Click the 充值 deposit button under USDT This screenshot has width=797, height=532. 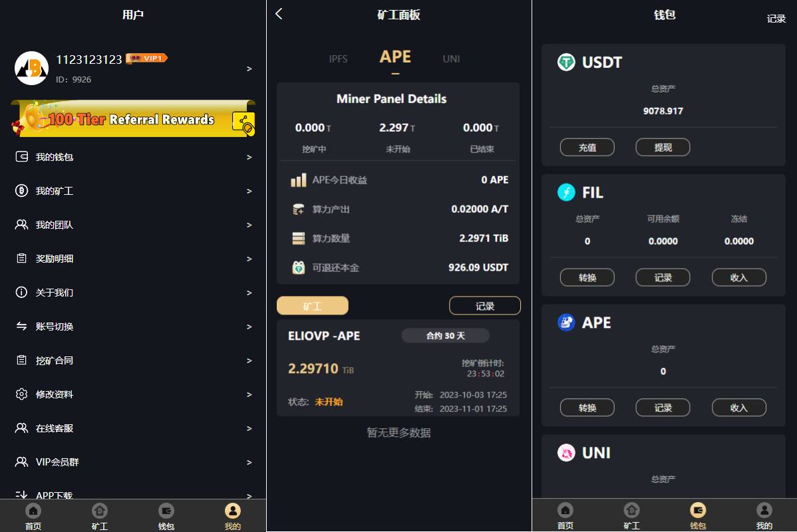pos(587,148)
